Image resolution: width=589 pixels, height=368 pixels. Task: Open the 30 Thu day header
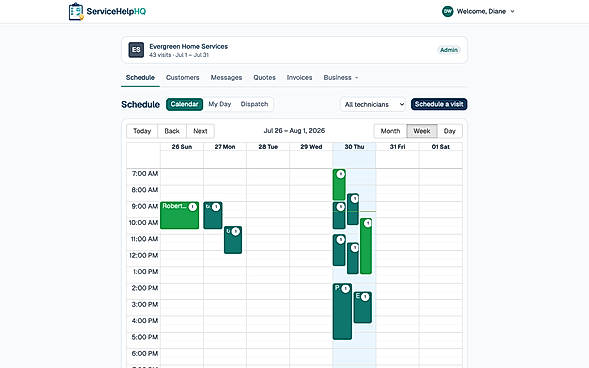click(x=354, y=147)
